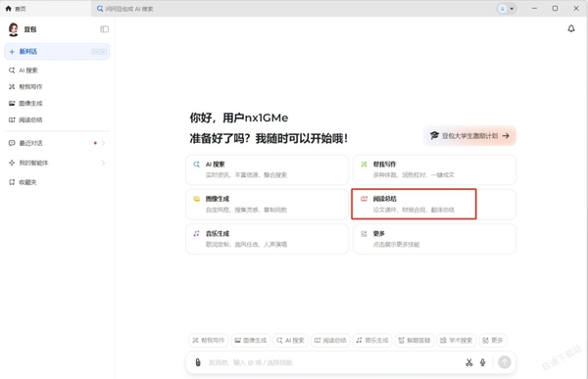Activate the scissors screenshot tool
The image size is (588, 379).
tap(469, 362)
